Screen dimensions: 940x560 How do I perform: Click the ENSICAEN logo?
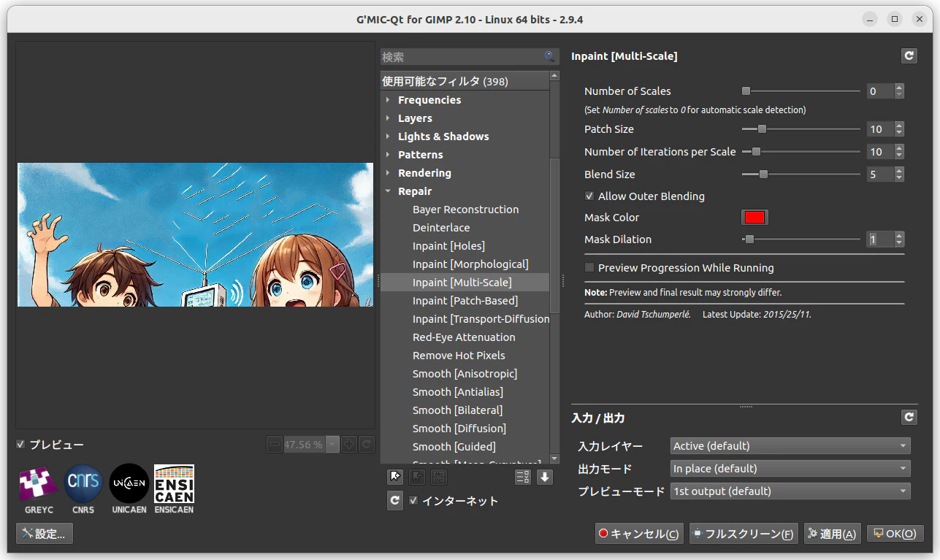point(174,489)
